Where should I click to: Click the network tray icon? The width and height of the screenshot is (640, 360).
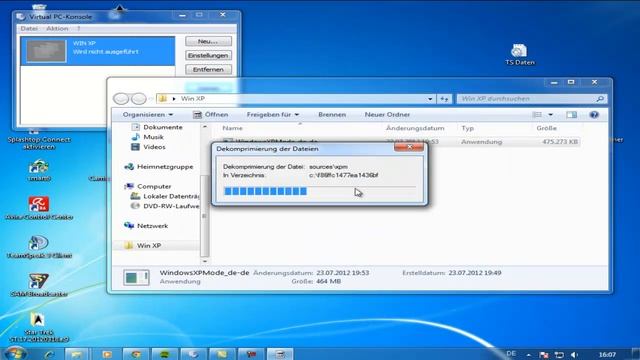(x=559, y=355)
